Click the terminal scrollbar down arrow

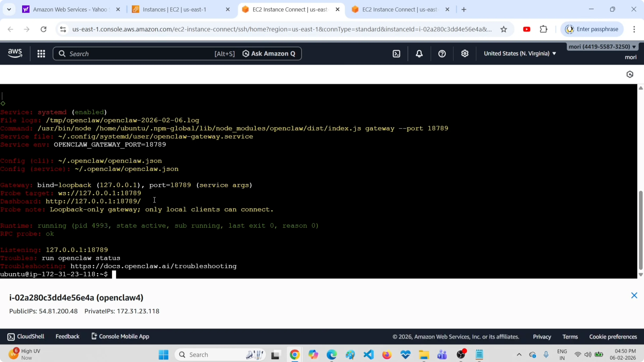pos(640,275)
